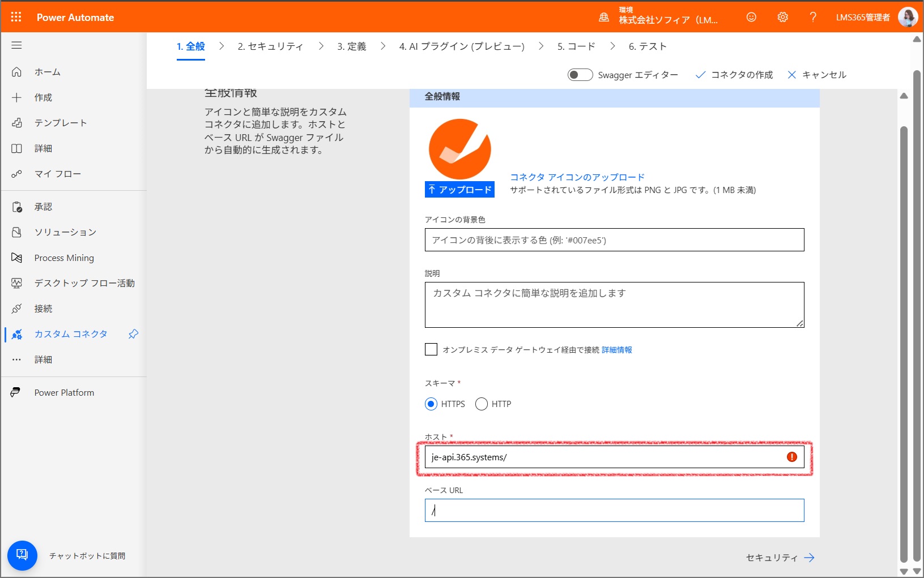
Task: Expand the 詳細 more items entry
Action: click(43, 359)
